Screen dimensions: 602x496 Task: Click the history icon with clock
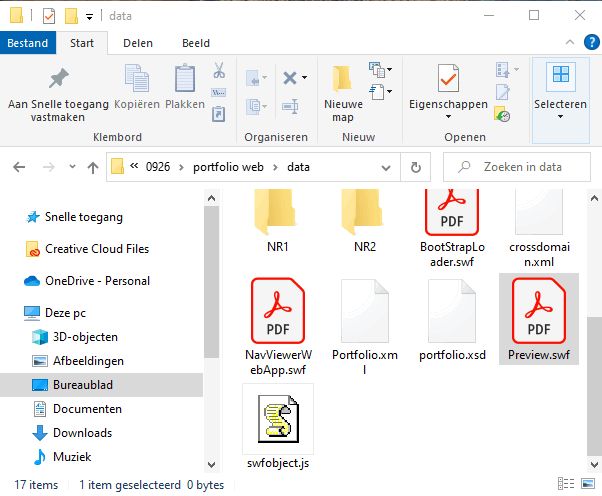coord(502,114)
